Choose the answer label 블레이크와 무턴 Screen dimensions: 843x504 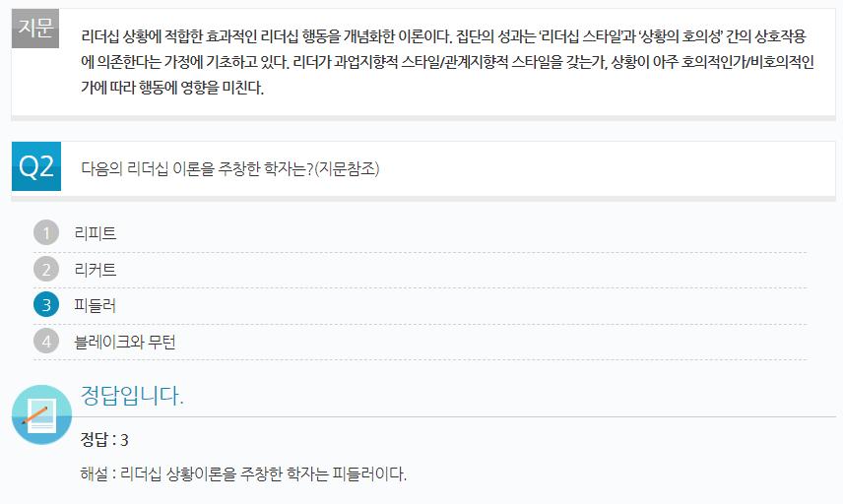click(125, 342)
